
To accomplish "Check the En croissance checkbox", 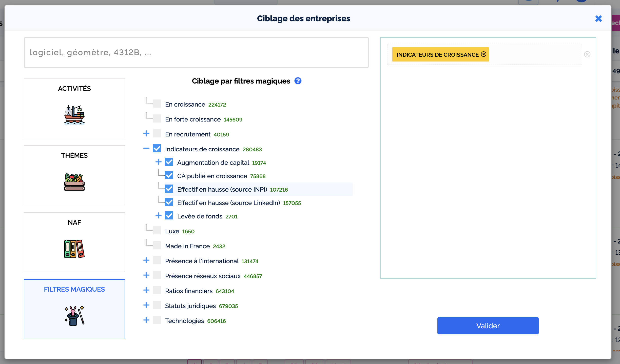I will pyautogui.click(x=157, y=104).
